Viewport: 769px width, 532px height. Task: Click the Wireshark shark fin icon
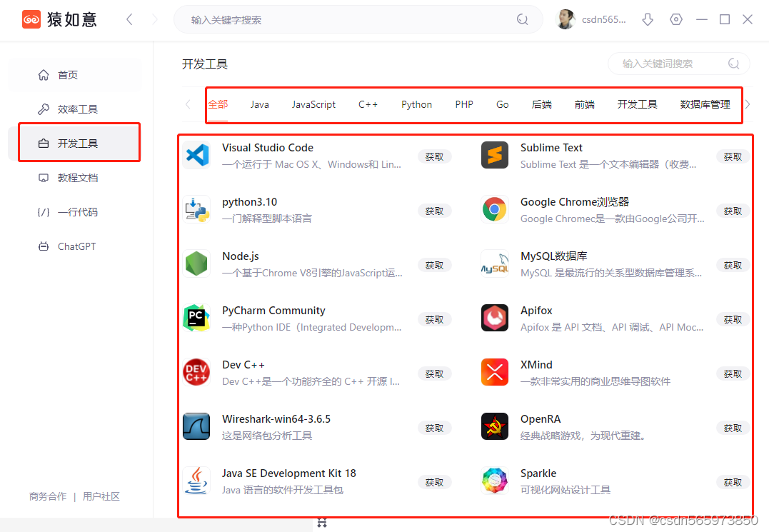196,426
